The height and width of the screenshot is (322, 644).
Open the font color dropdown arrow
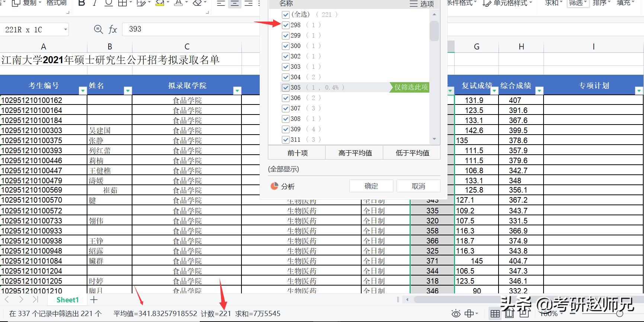click(186, 3)
